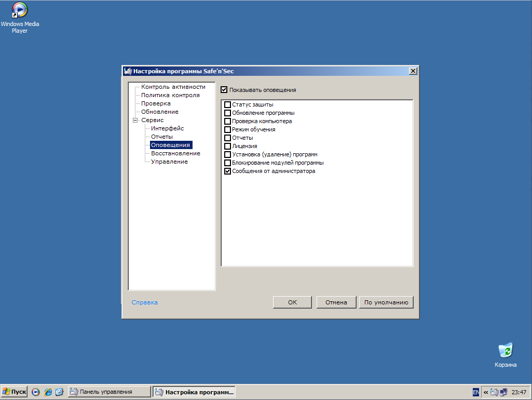Enable Блокирование модулей программы notification
Image resolution: width=532 pixels, height=400 pixels.
click(x=228, y=163)
